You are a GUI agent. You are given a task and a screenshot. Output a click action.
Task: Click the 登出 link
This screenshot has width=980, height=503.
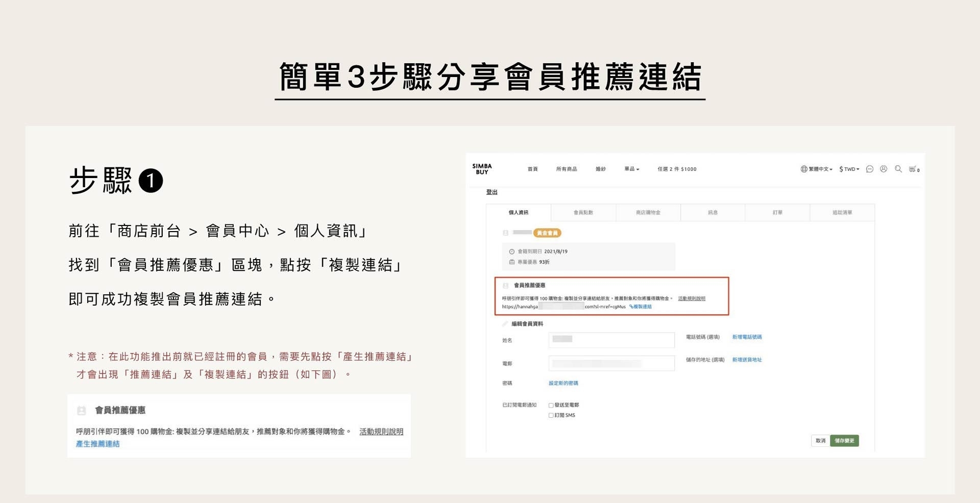tap(492, 192)
